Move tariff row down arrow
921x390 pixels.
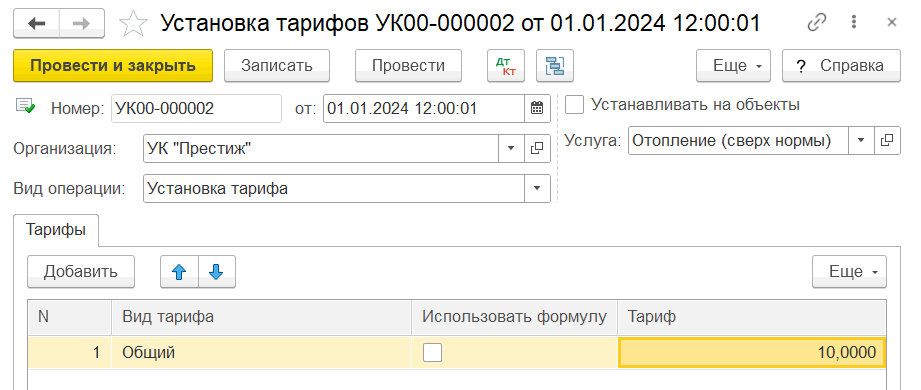point(217,271)
